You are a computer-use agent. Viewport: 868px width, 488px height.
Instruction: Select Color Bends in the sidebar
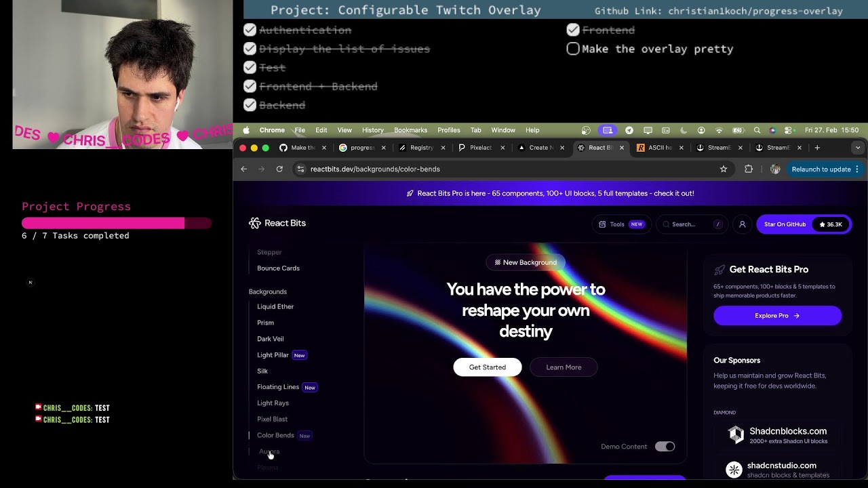coord(275,435)
